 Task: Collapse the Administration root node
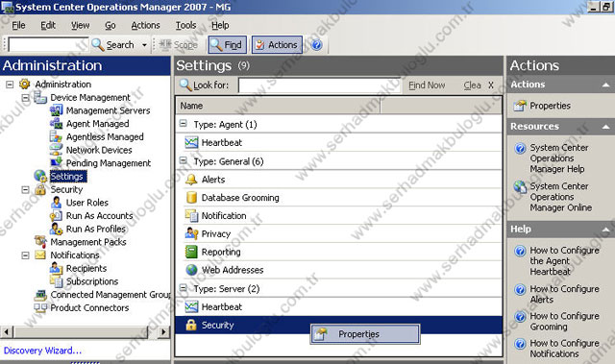point(10,85)
